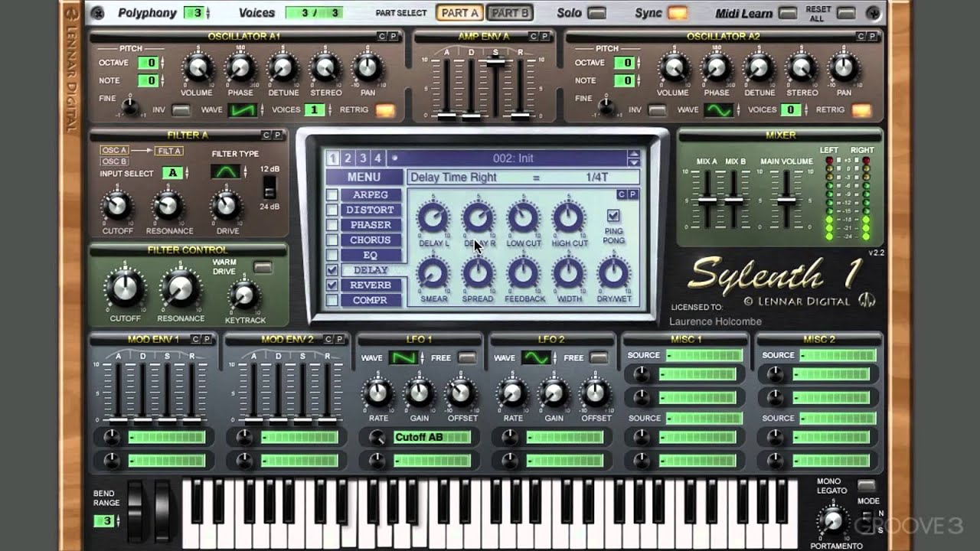Click the delay Feedback knob
980x551 pixels.
(x=524, y=273)
